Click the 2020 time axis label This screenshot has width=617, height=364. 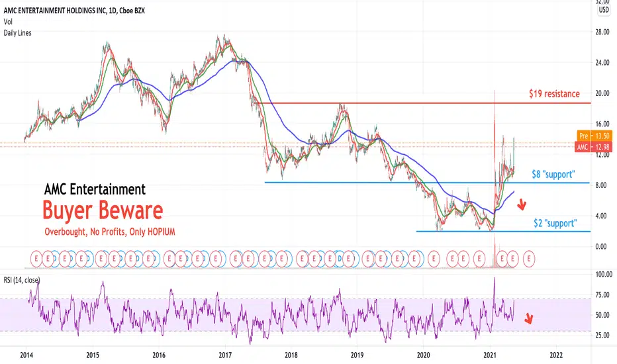424,355
